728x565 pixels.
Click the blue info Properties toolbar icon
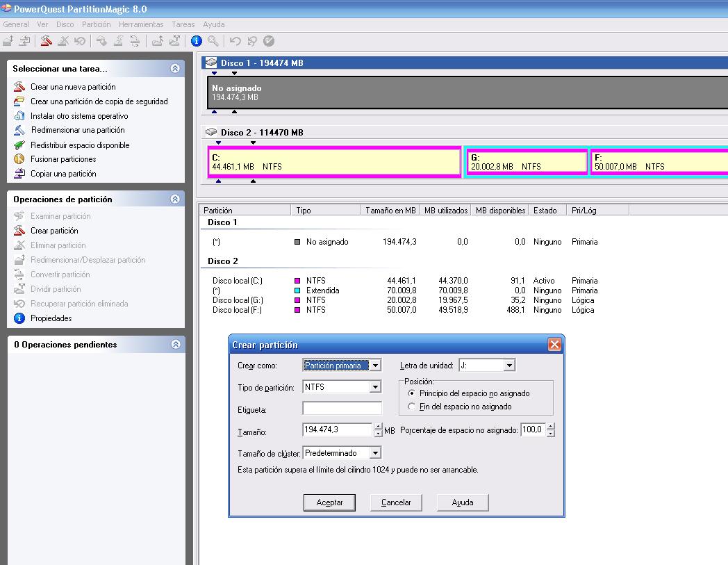pyautogui.click(x=197, y=41)
